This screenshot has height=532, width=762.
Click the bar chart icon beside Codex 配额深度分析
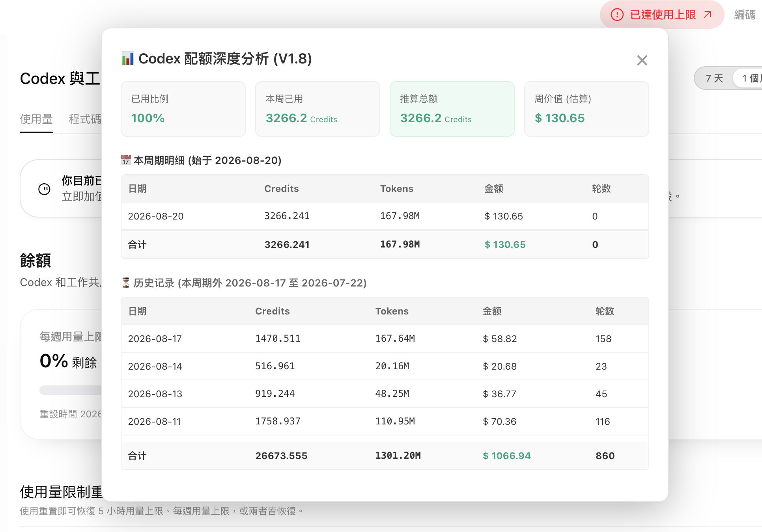[x=127, y=58]
